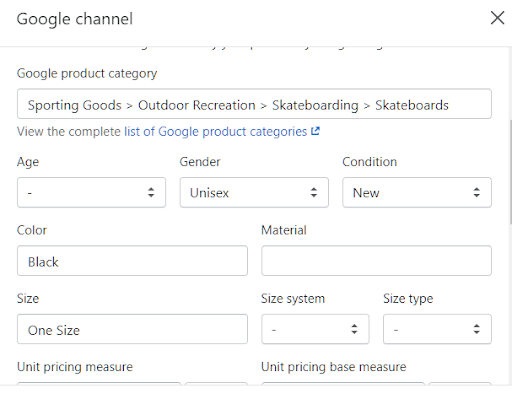Click the Unit pricing measure label

(75, 367)
